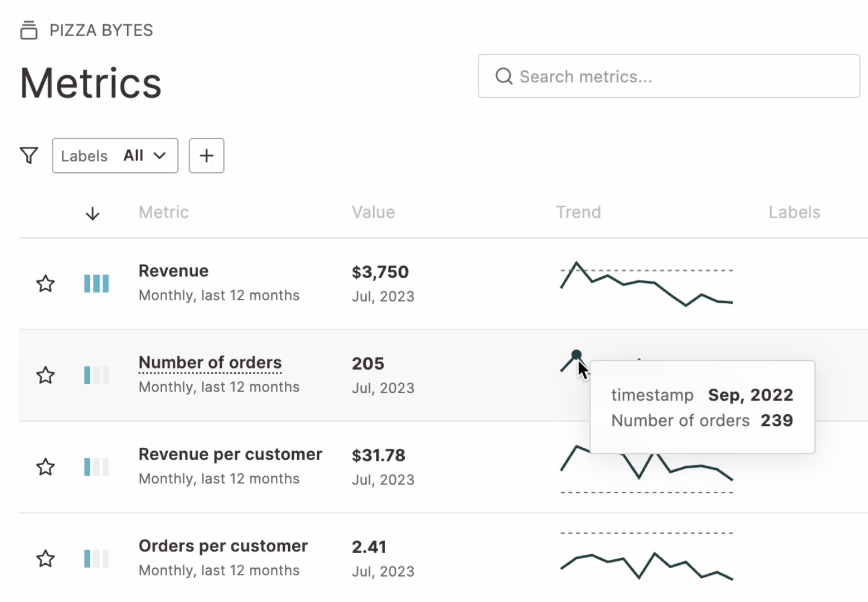
Task: Sort by the Value column header
Action: [x=373, y=212]
